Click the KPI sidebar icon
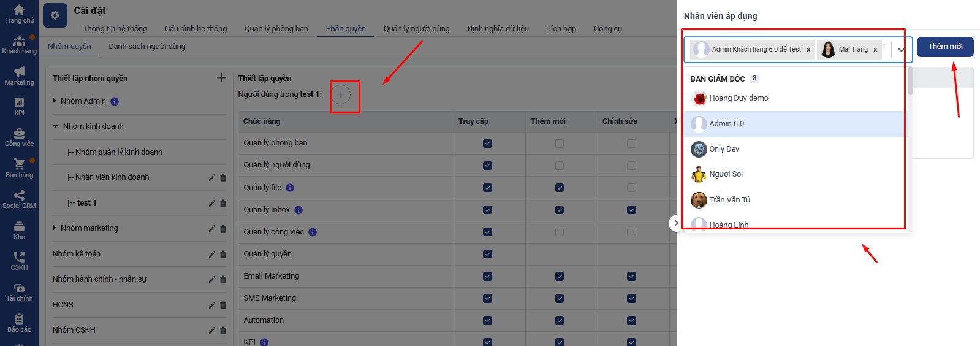Image resolution: width=980 pixels, height=346 pixels. pyautogui.click(x=19, y=106)
